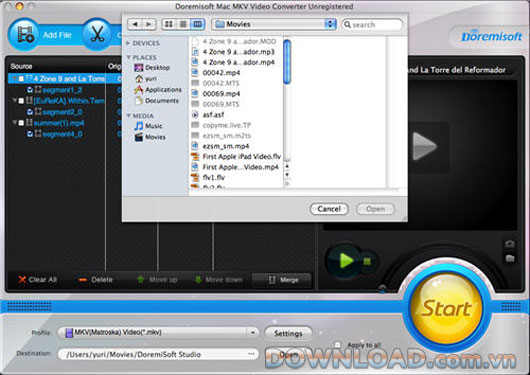The height and width of the screenshot is (375, 530).
Task: Select ezsm_sm.mp4 file
Action: click(x=236, y=146)
